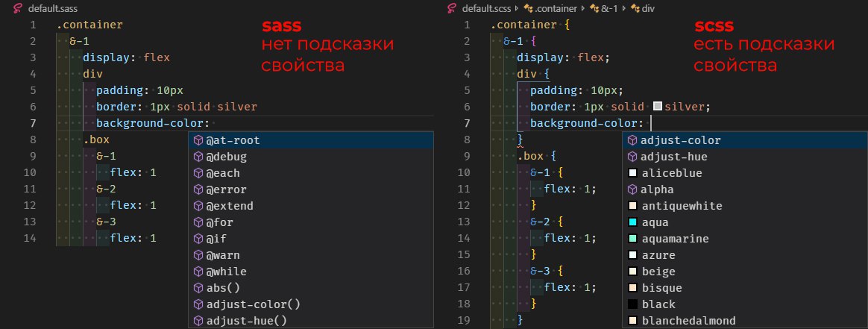Click cube icon beside abs()
The height and width of the screenshot is (329, 868).
click(x=198, y=288)
